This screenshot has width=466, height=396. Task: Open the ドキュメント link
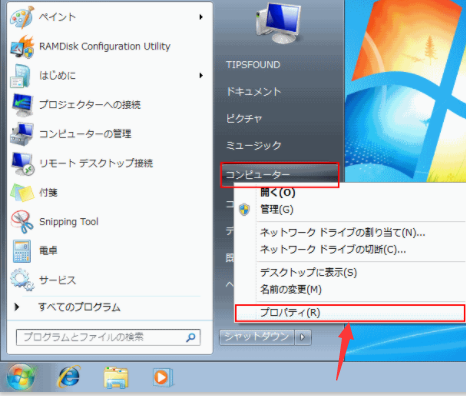254,92
